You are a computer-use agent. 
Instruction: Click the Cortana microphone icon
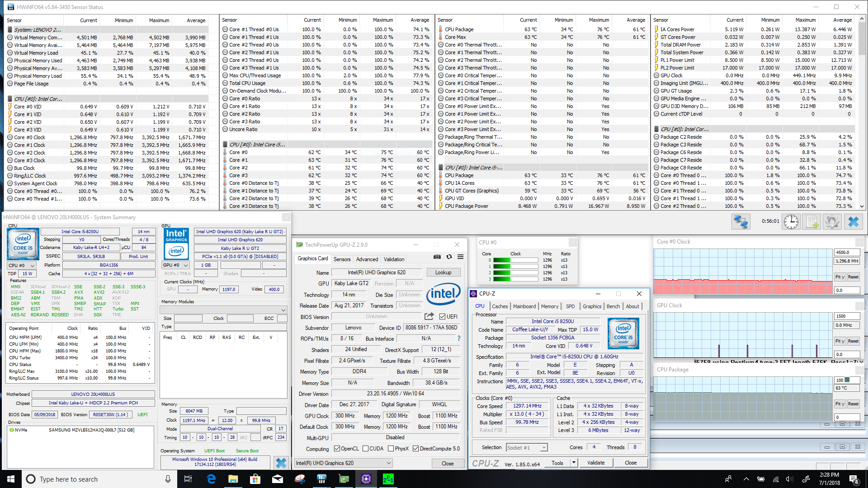coord(168,479)
